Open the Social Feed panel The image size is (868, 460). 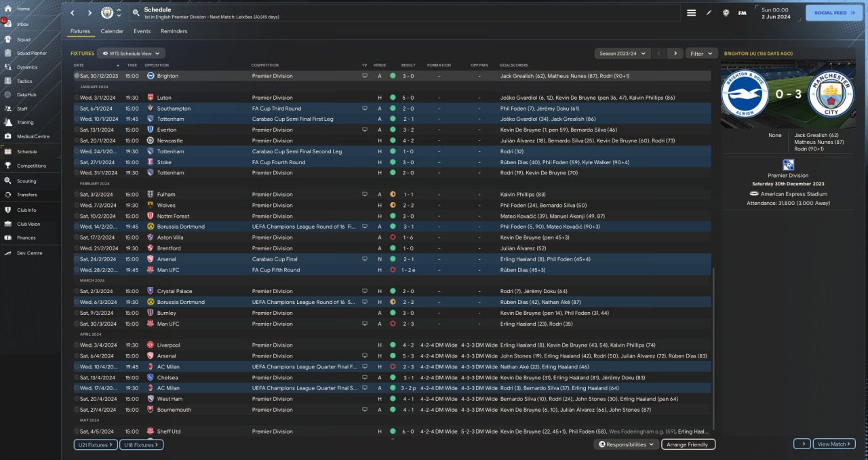tap(833, 13)
